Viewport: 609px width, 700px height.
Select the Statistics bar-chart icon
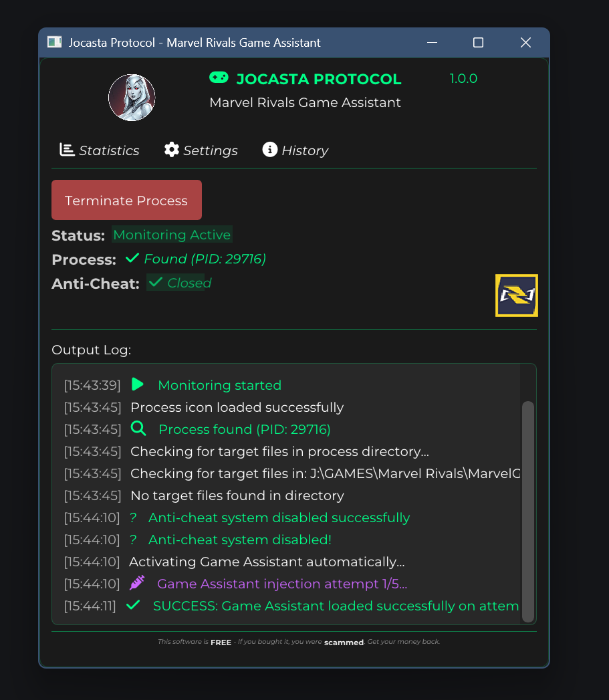[x=66, y=150]
